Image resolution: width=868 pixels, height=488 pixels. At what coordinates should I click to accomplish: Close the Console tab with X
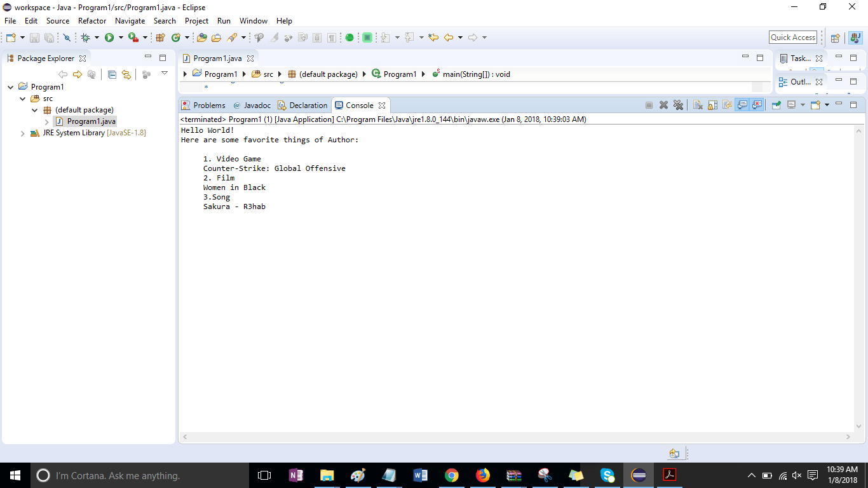[382, 105]
